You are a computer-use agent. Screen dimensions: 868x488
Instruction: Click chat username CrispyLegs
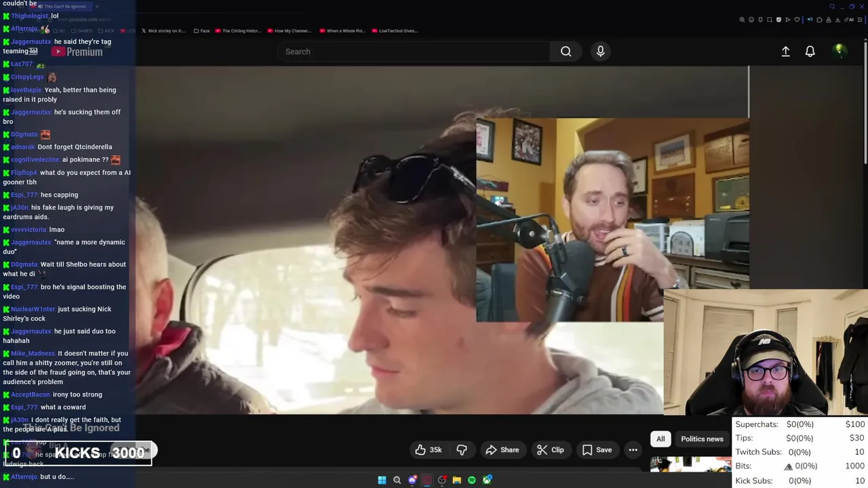[x=27, y=77]
